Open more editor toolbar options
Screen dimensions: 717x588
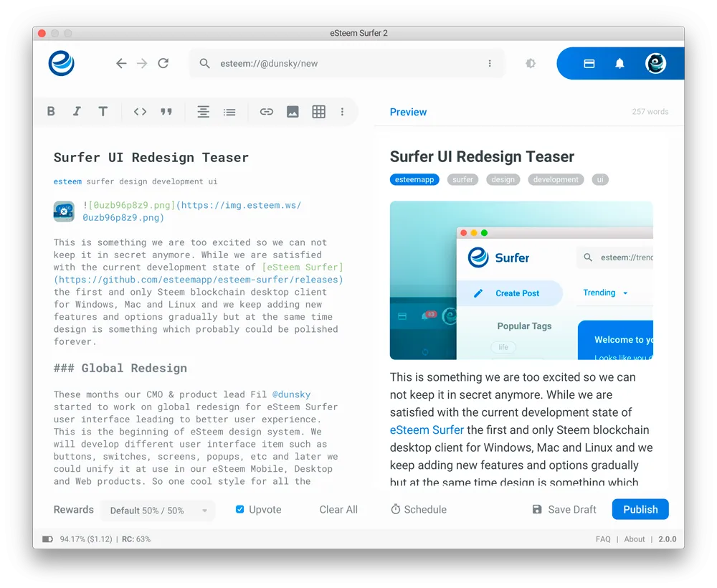(342, 112)
